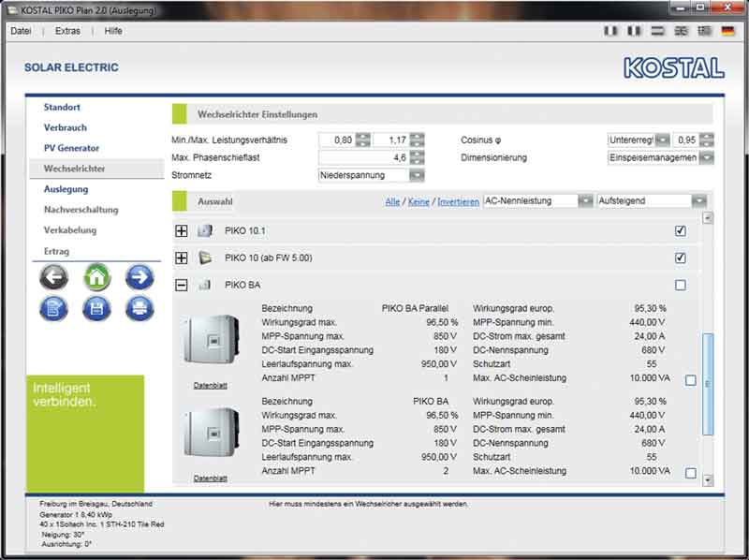The image size is (749, 560).
Task: Click the PIKO 10 (ab FW 5.00) inverter icon
Action: 205,258
